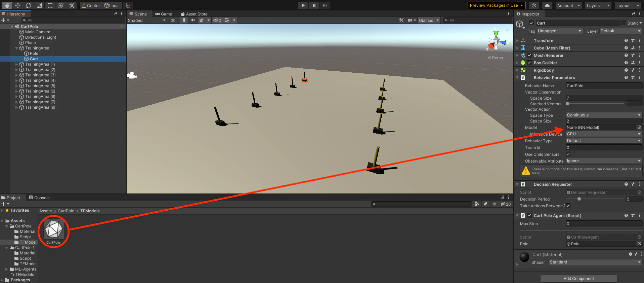This screenshot has width=644, height=283.
Task: Select the Rotate tool
Action: point(29,5)
